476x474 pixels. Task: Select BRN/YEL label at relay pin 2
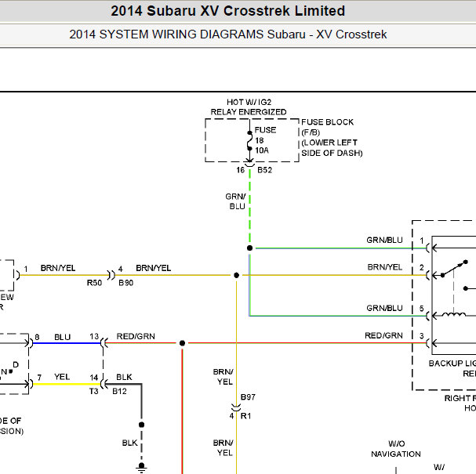(x=384, y=267)
